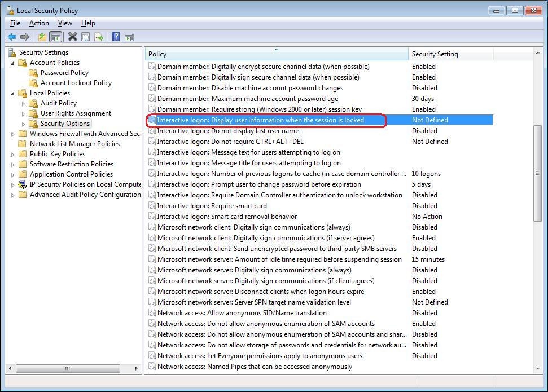
Task: Click the Forward navigation arrow
Action: click(x=25, y=36)
